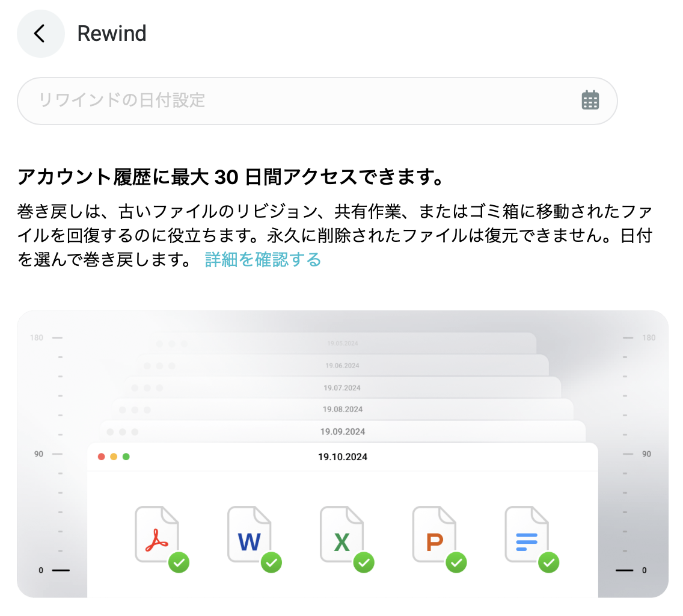Select the 19.10.2024 window title
Image resolution: width=683 pixels, height=616 pixels.
pyautogui.click(x=342, y=457)
